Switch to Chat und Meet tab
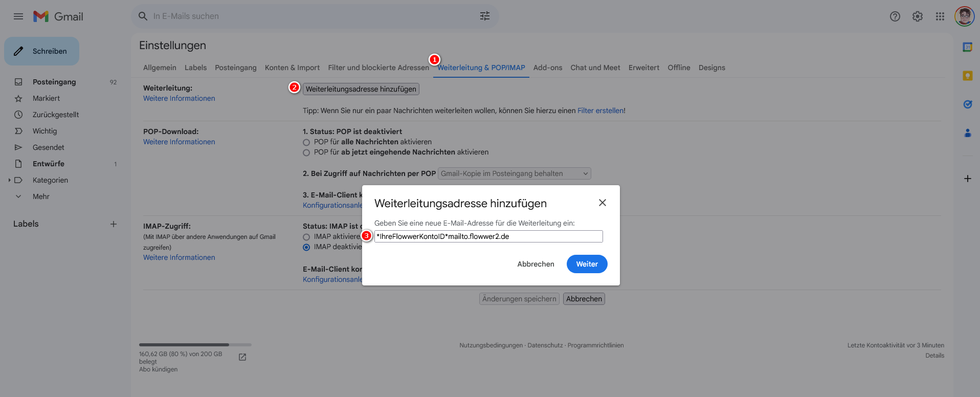This screenshot has width=980, height=397. [x=595, y=68]
